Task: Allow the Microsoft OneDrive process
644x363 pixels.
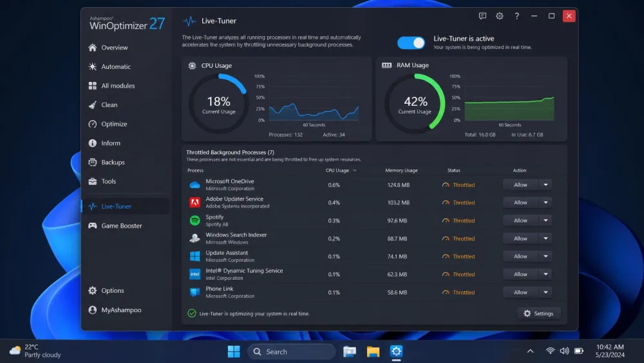Action: (x=520, y=185)
